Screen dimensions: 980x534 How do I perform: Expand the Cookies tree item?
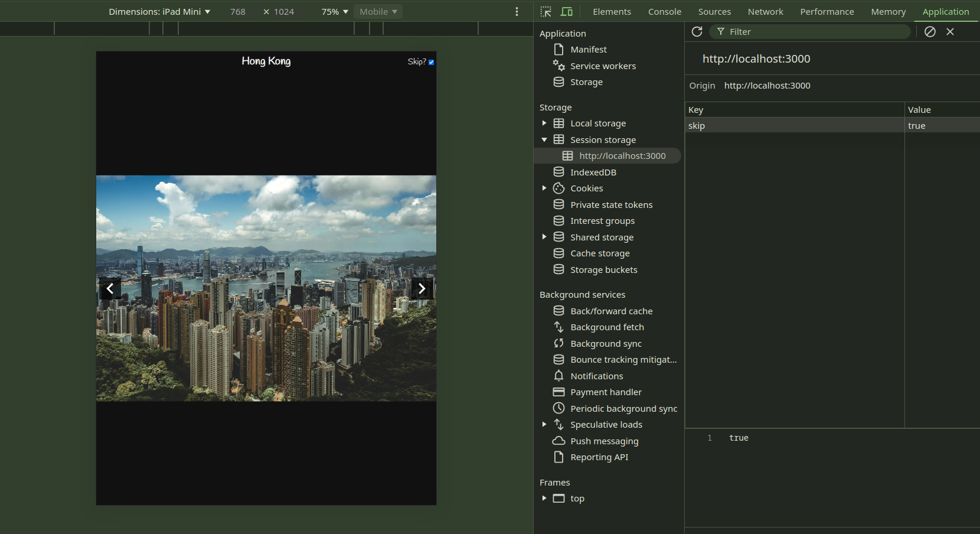click(x=544, y=188)
